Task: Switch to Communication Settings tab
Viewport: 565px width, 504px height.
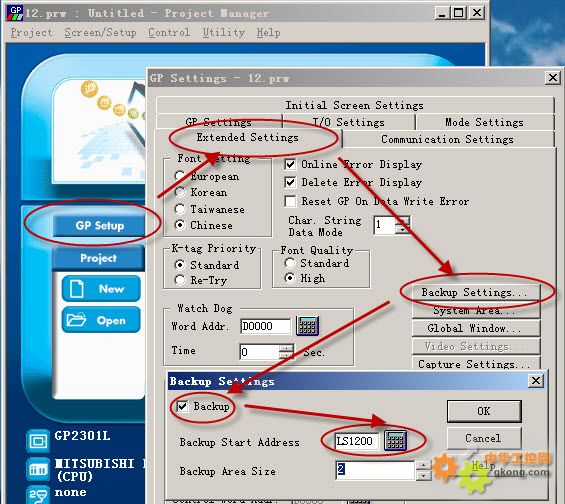Action: point(447,139)
